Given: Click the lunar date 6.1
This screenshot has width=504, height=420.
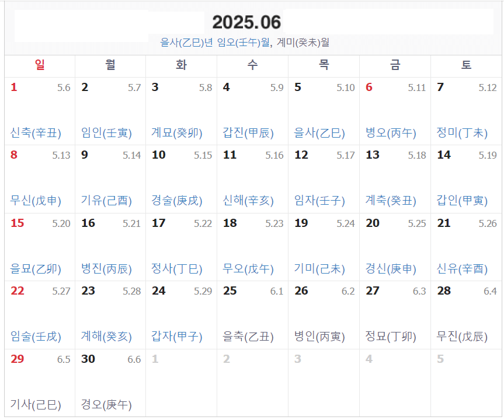Looking at the screenshot, I should coord(277,291).
